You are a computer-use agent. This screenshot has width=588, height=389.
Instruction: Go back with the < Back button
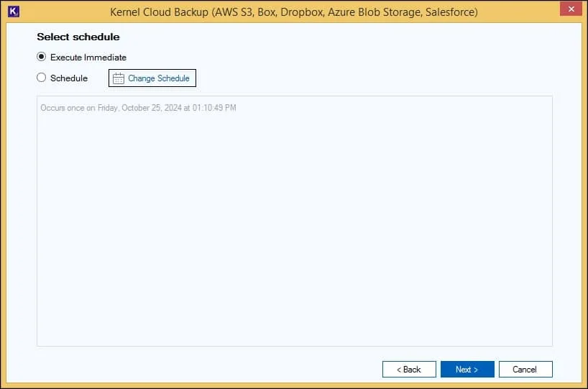point(409,370)
